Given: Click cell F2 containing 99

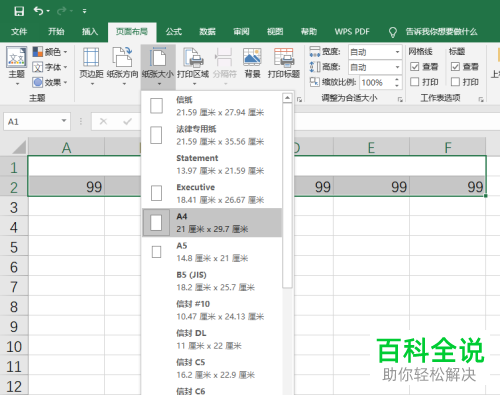Looking at the screenshot, I should tap(448, 186).
